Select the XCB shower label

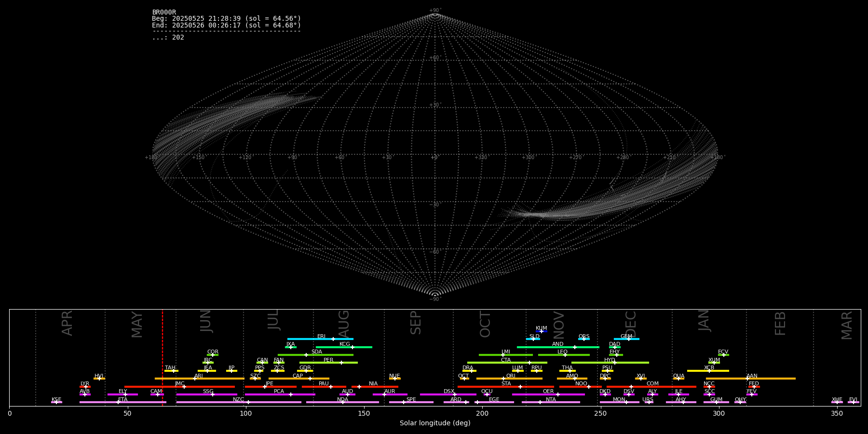pos(709,368)
